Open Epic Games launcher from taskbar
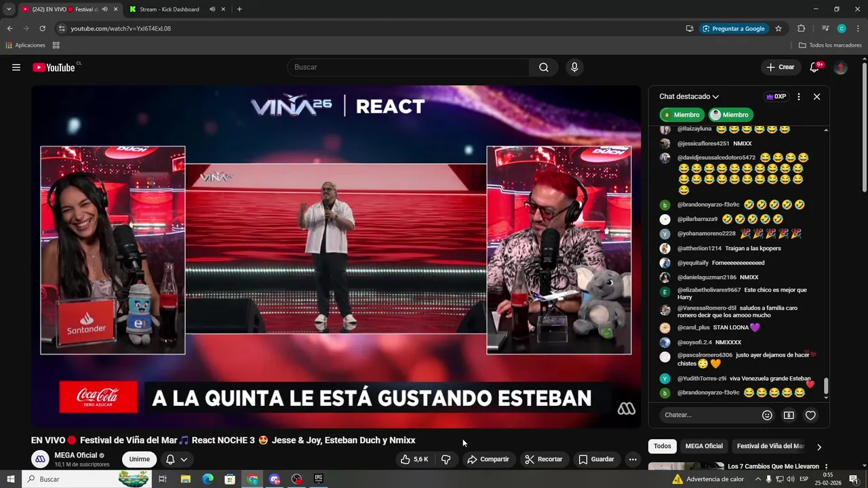Image resolution: width=868 pixels, height=488 pixels. click(x=319, y=479)
